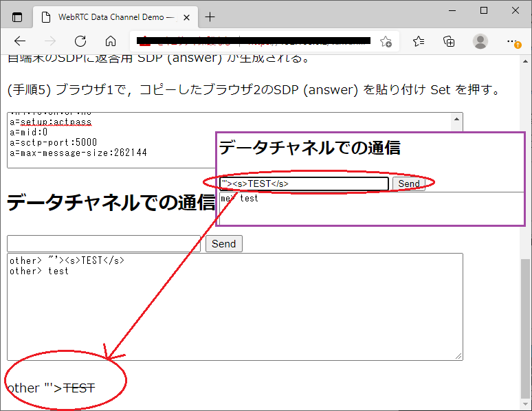Click the Send button below the main heading
The image size is (532, 411).
224,244
